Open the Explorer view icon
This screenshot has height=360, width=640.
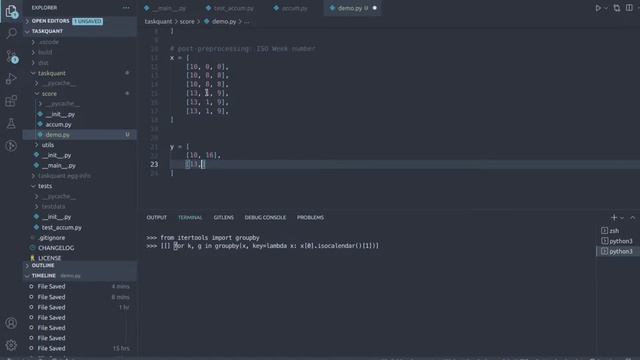[11, 11]
